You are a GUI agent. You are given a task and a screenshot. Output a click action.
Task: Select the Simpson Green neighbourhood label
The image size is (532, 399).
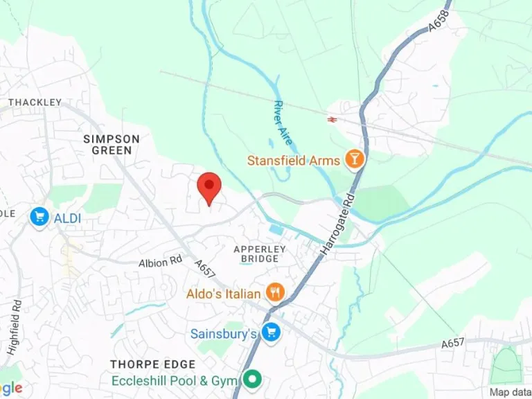[112, 145]
